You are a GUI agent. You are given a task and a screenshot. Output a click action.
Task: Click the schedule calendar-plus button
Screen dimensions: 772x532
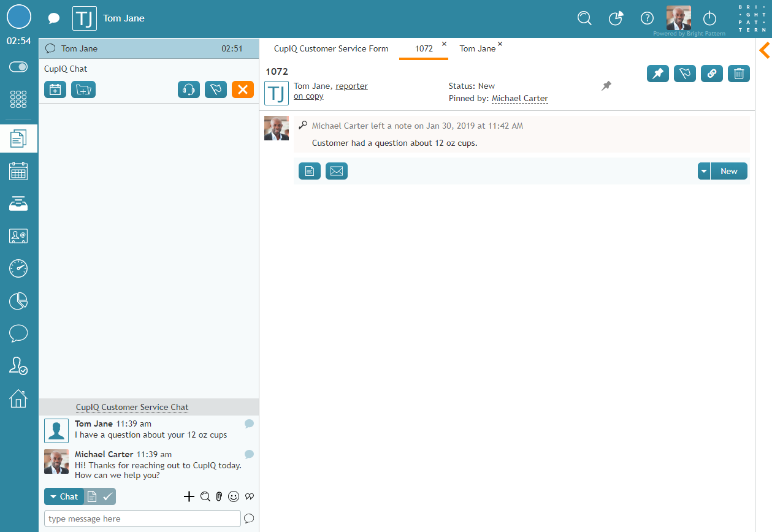point(55,89)
